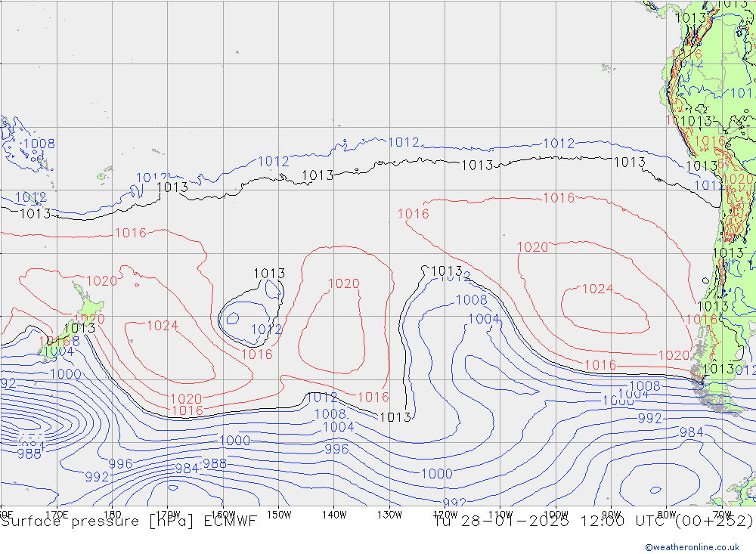Click the 984 label near southern Chile
Image resolution: width=756 pixels, height=554 pixels.
point(691,432)
